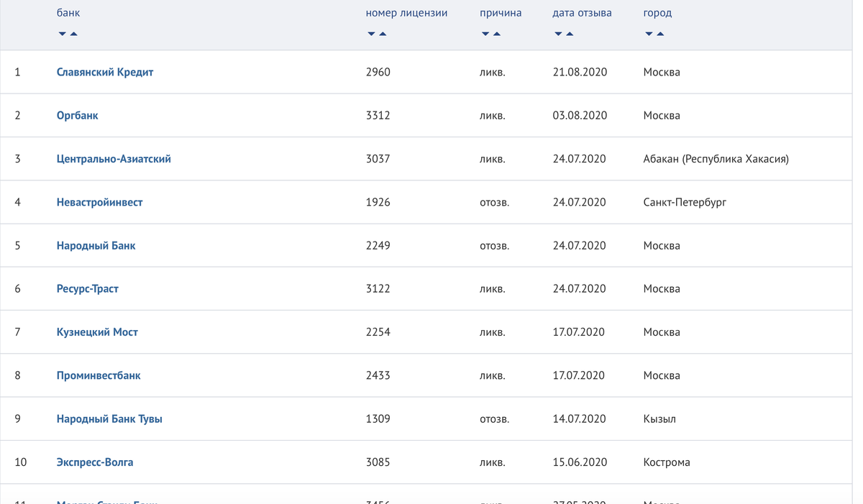The height and width of the screenshot is (504, 863).
Task: Sort city column descending arrow
Action: (x=649, y=34)
